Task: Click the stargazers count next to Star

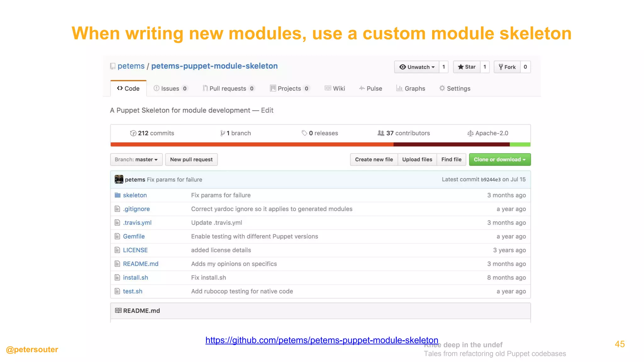Action: [485, 67]
